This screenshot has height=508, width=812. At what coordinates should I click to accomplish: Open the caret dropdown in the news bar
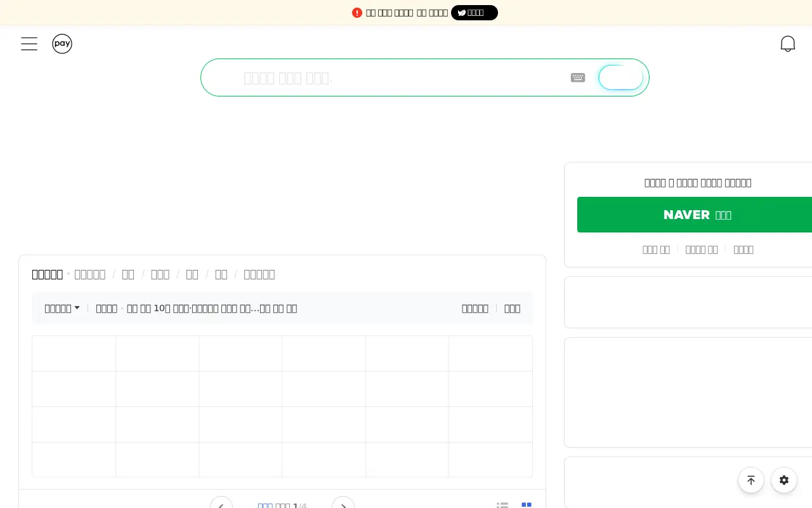pyautogui.click(x=62, y=309)
